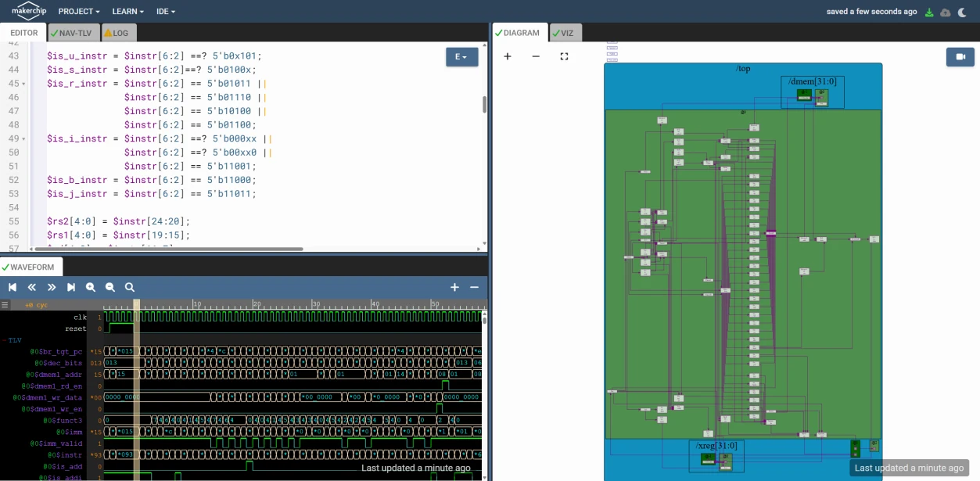980x481 pixels.
Task: Select the @0$br_tgt_pc signal
Action: pos(56,352)
